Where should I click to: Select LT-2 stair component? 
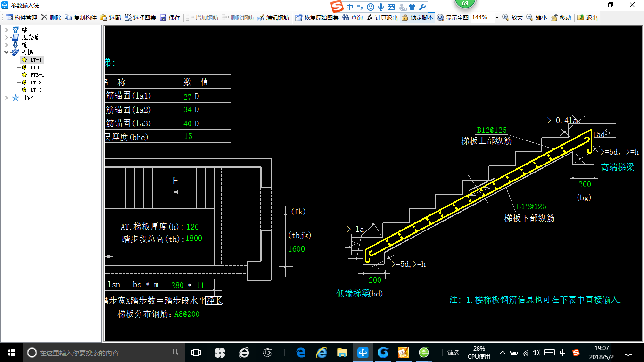36,82
